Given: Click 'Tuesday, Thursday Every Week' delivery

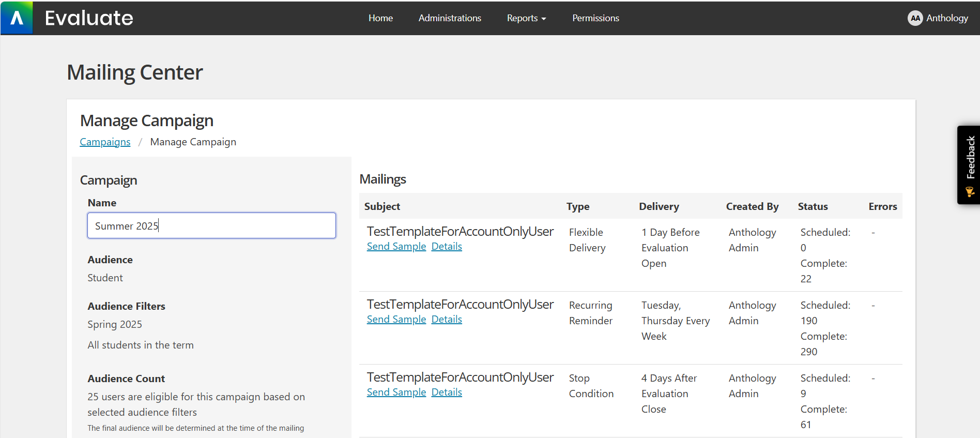Looking at the screenshot, I should click(676, 321).
